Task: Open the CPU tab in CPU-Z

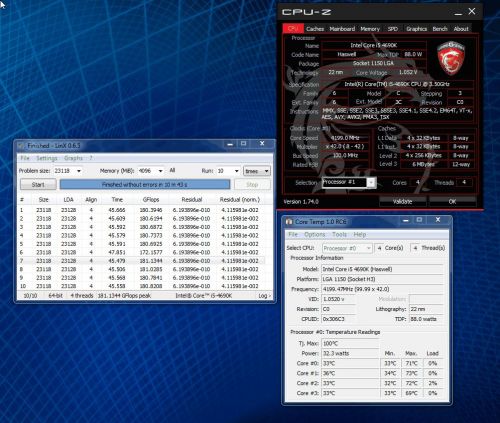Action: click(293, 29)
